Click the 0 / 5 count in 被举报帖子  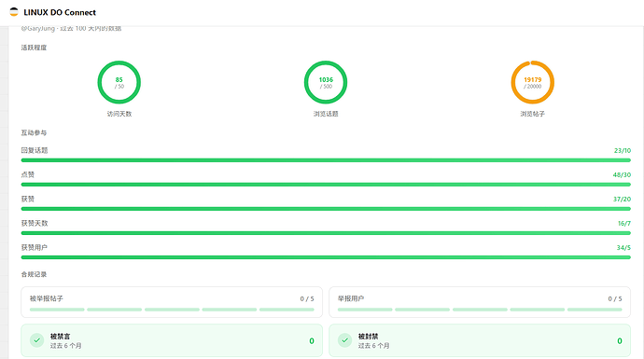pos(307,298)
